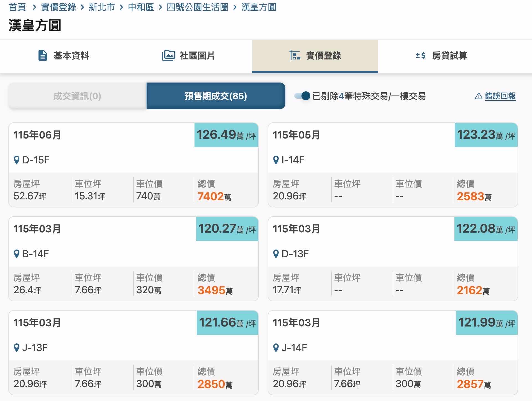Click the B-14F unit label
The image size is (532, 401).
click(x=35, y=254)
